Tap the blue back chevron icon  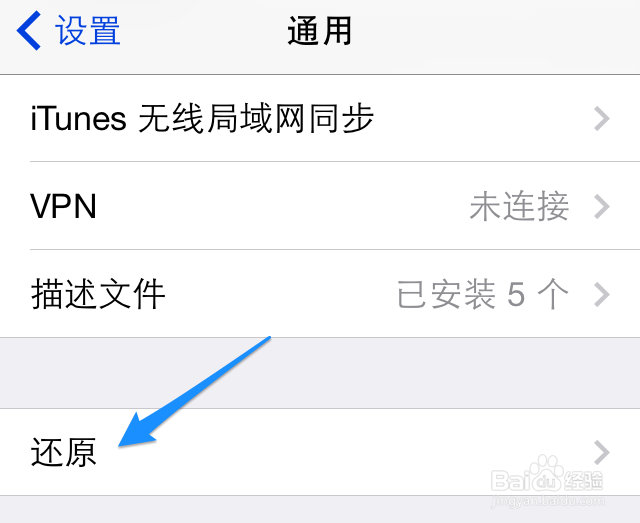[x=29, y=31]
